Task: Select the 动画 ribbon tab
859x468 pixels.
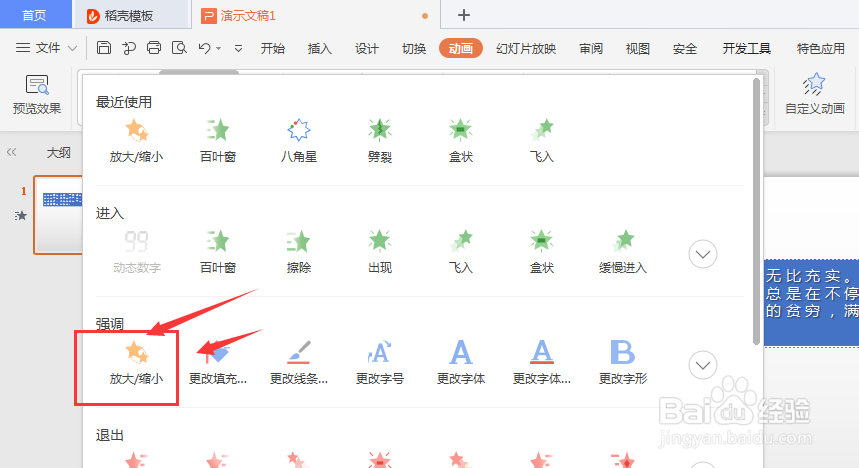Action: (461, 48)
